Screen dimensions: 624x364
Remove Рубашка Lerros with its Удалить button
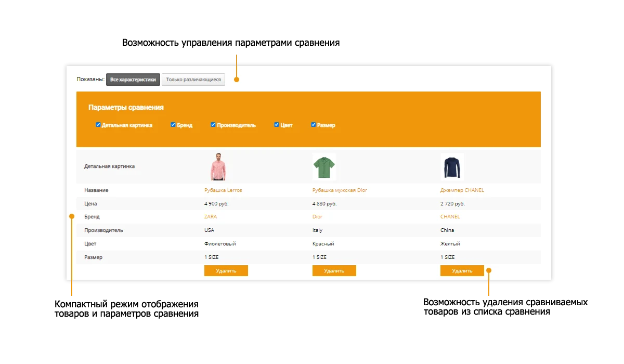(x=226, y=270)
